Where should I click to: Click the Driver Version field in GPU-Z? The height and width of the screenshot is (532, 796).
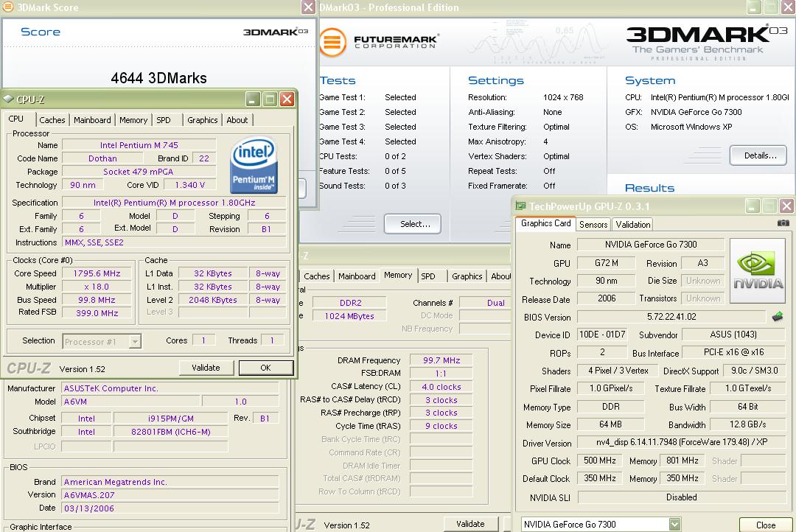[681, 442]
